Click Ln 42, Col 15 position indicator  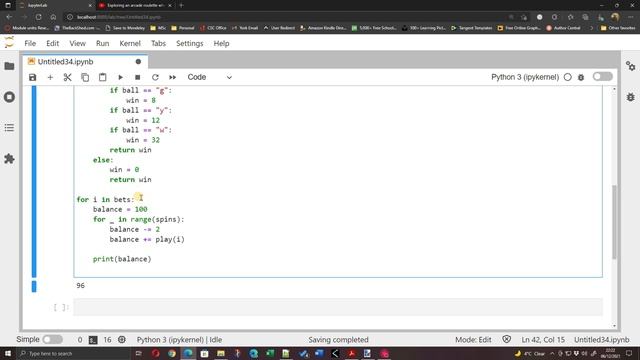click(x=543, y=340)
